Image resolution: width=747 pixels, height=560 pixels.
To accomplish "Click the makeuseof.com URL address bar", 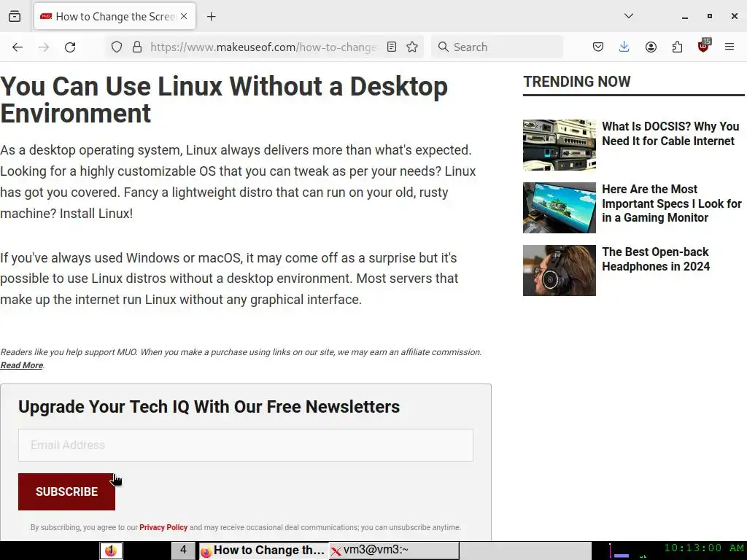I will click(x=263, y=47).
